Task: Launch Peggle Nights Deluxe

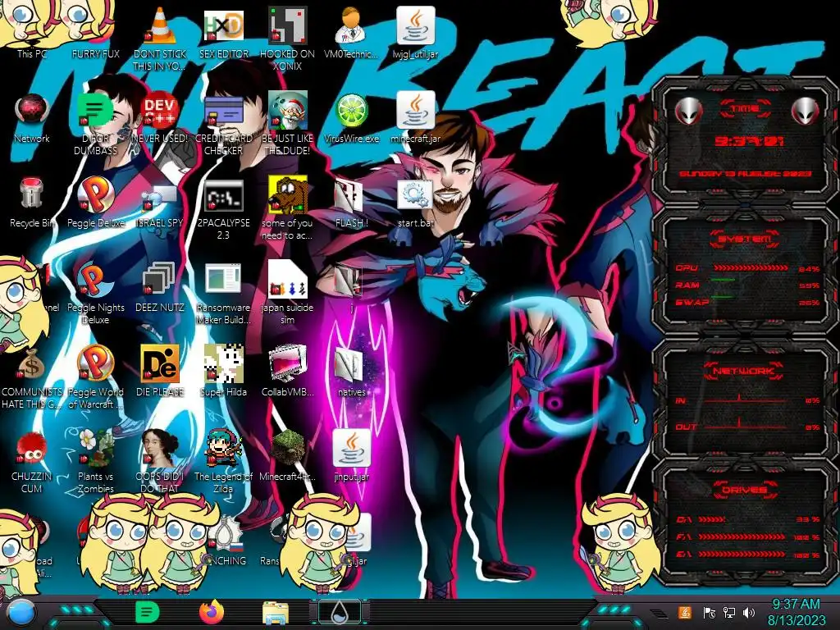Action: pyautogui.click(x=95, y=280)
